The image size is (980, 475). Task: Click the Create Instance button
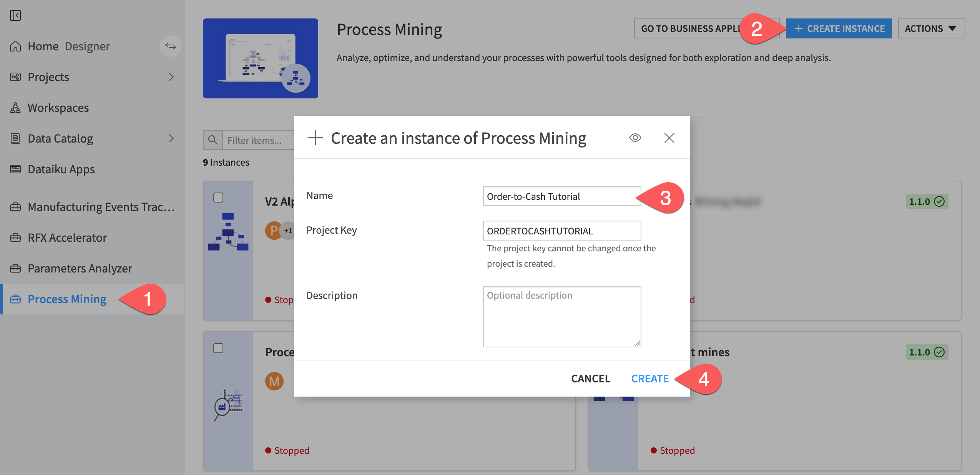click(839, 28)
